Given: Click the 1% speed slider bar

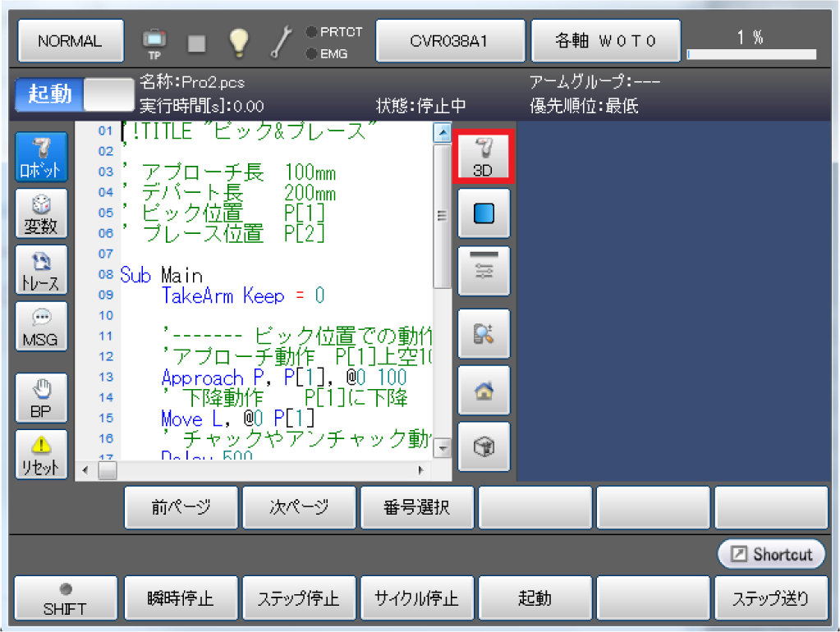Looking at the screenshot, I should [751, 54].
